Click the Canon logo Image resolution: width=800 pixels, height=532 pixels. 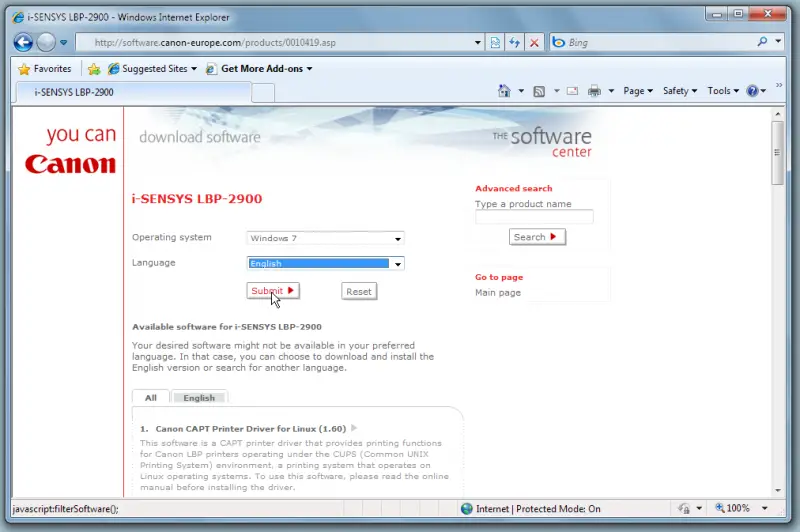pos(70,164)
